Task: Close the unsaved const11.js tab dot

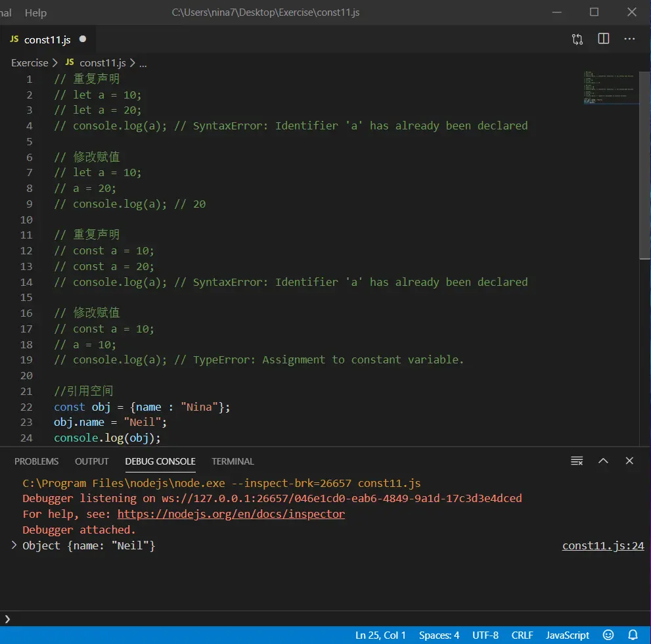Action: pyautogui.click(x=83, y=39)
